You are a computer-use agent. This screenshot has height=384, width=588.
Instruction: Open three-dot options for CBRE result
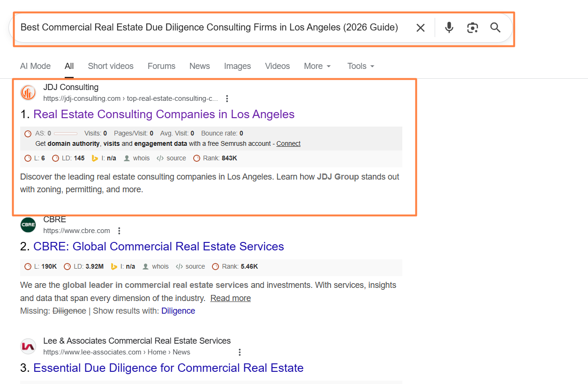click(x=119, y=231)
